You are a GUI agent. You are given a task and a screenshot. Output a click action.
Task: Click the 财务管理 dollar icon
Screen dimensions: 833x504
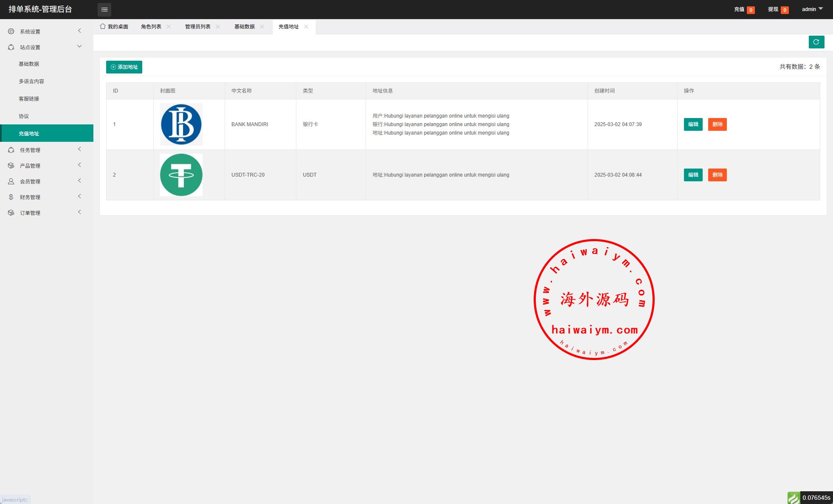click(x=11, y=197)
